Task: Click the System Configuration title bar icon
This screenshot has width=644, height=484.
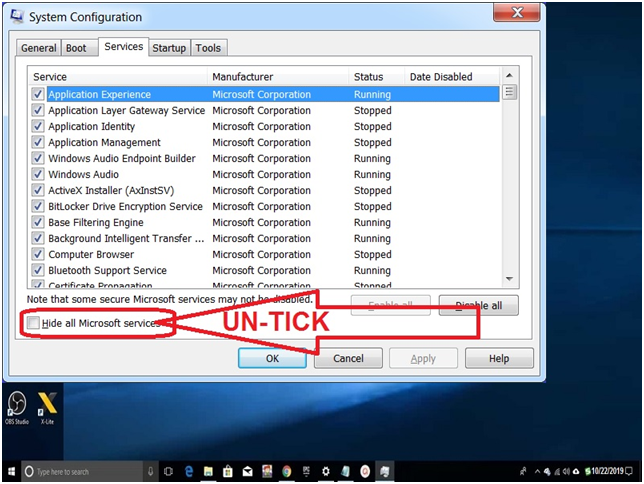Action: [x=17, y=16]
